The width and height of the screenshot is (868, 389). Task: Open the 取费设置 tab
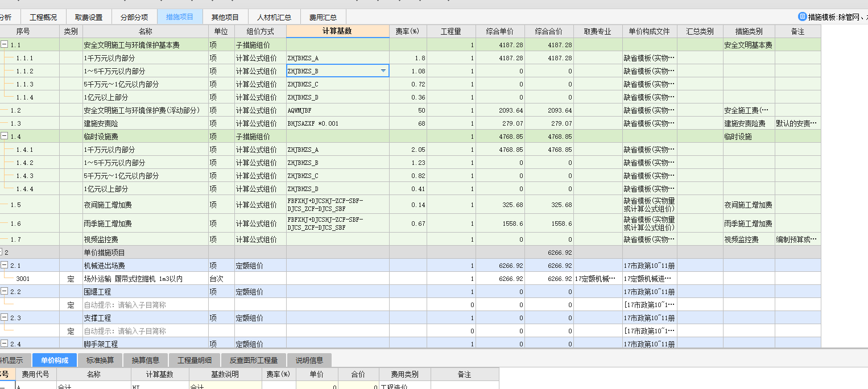point(89,17)
